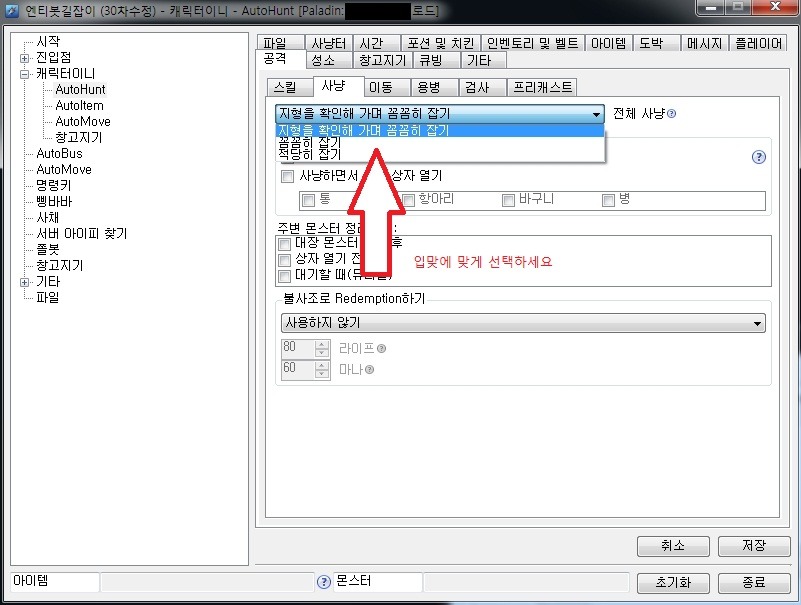Switch to 사냥터 tab

click(x=328, y=43)
